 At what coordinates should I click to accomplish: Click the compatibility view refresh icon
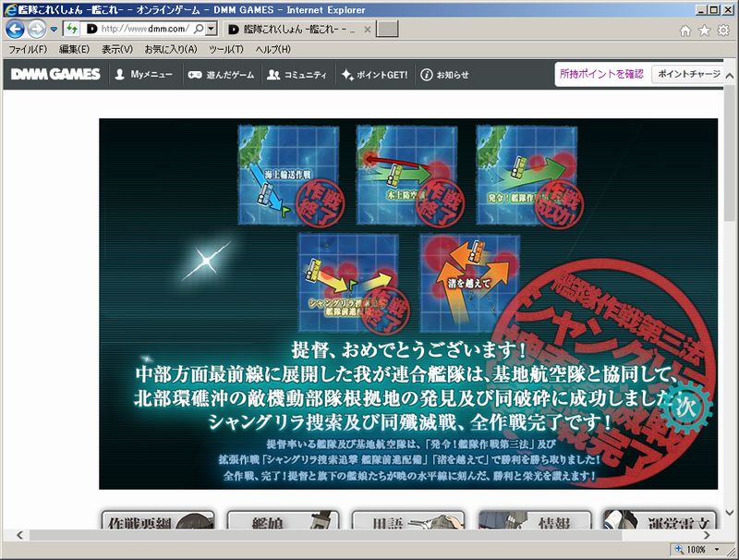tap(72, 29)
